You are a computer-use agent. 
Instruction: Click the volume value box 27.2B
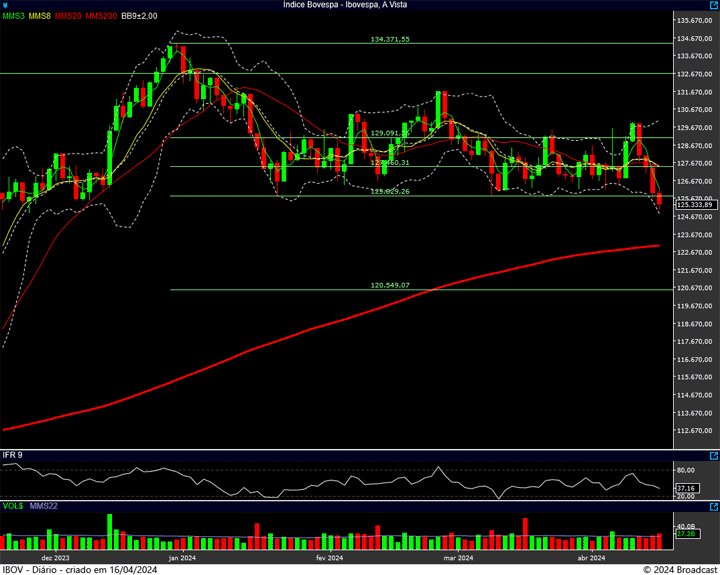(x=685, y=534)
